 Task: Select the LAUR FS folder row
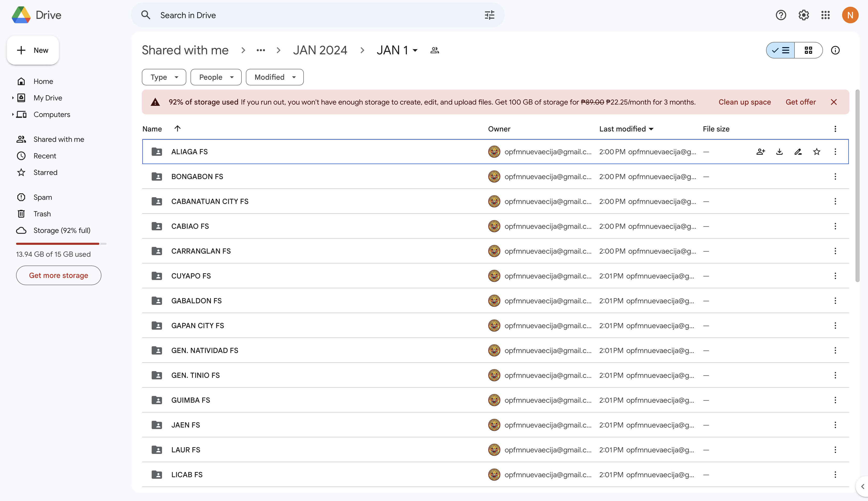pos(495,450)
